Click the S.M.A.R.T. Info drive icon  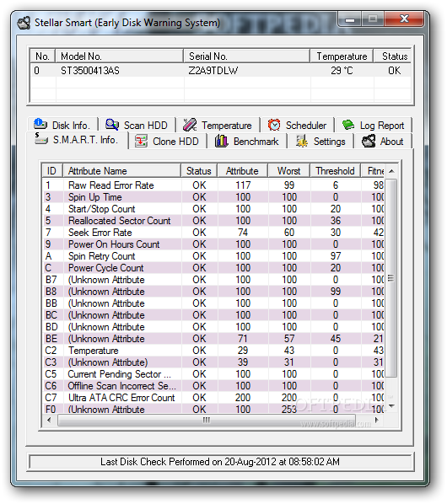tap(41, 139)
